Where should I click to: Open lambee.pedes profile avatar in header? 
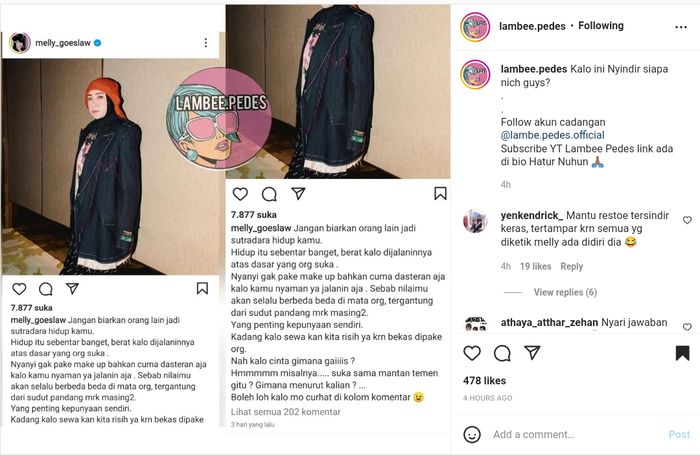475,27
